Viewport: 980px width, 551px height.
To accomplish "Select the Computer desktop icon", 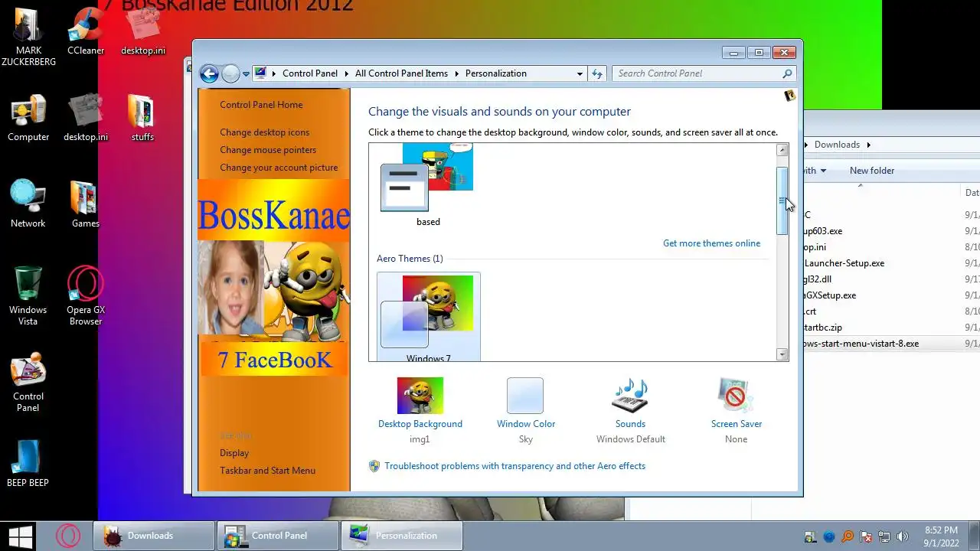I will (x=28, y=118).
